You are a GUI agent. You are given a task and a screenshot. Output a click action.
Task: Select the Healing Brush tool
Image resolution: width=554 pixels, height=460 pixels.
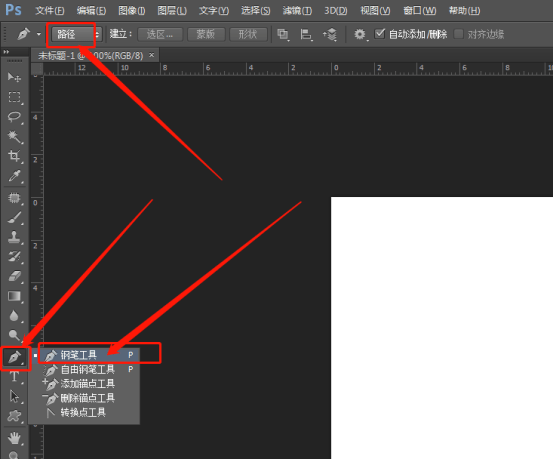coord(14,198)
